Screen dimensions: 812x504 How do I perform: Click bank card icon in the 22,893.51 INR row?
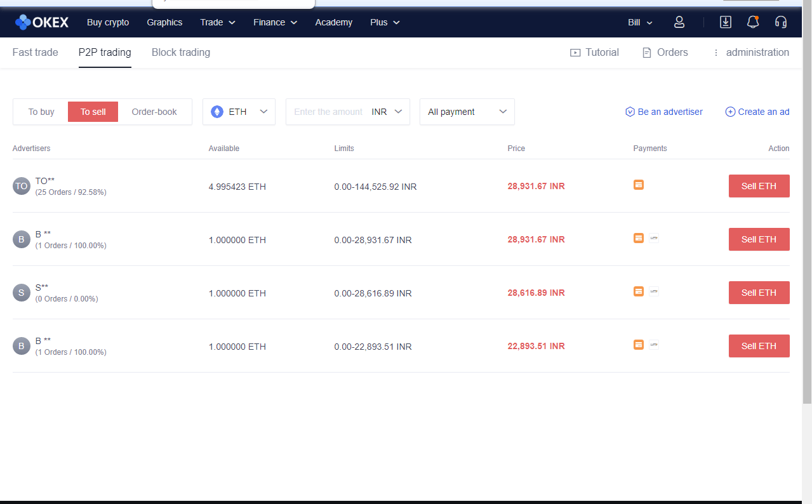point(639,345)
